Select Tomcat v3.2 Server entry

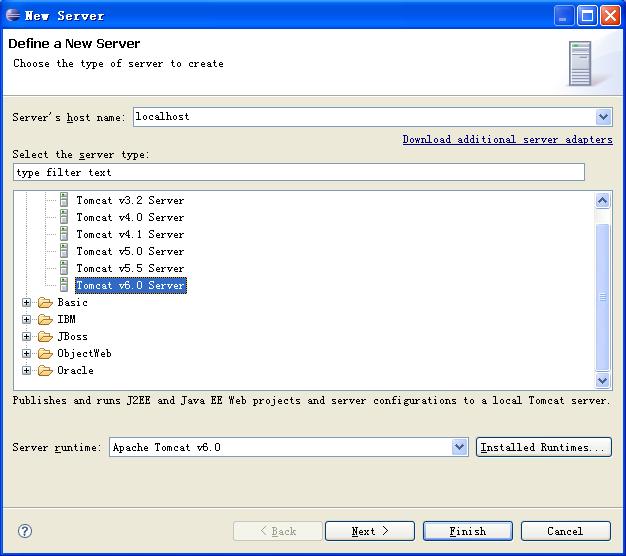coord(130,200)
